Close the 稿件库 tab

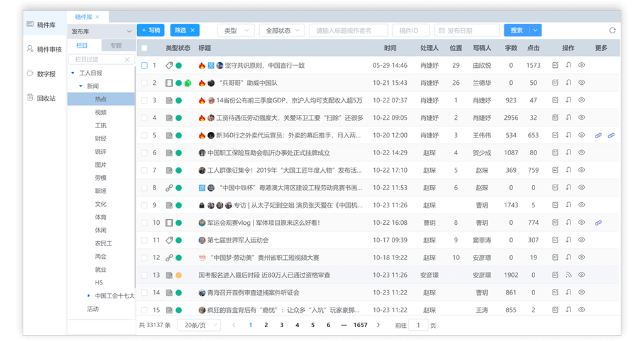(97, 17)
